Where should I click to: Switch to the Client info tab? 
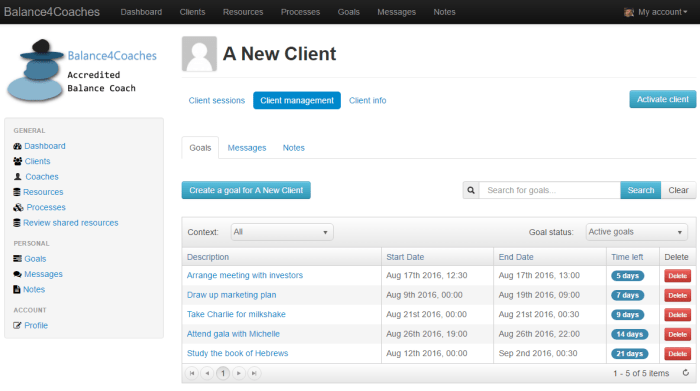point(367,100)
